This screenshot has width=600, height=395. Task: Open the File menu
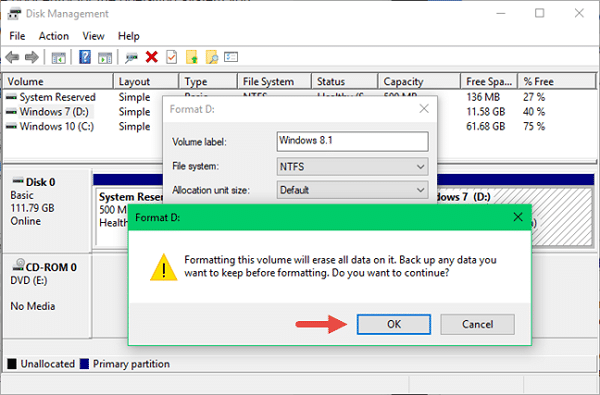(x=17, y=36)
